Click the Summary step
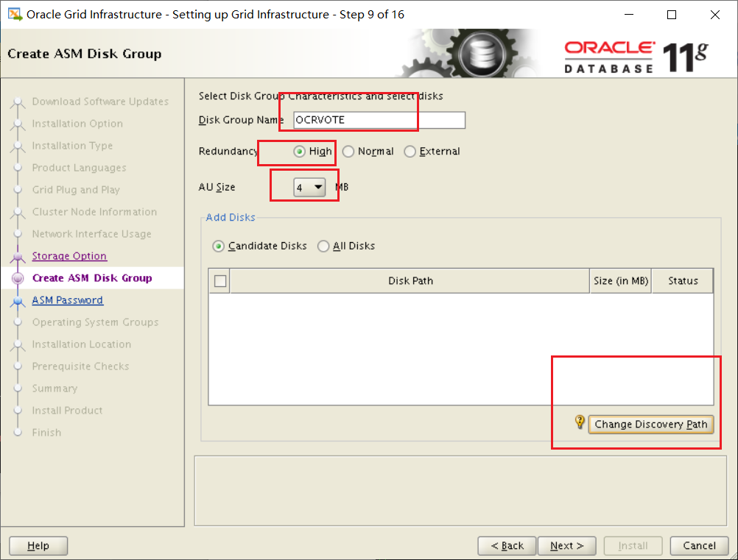738x560 pixels. click(x=55, y=389)
